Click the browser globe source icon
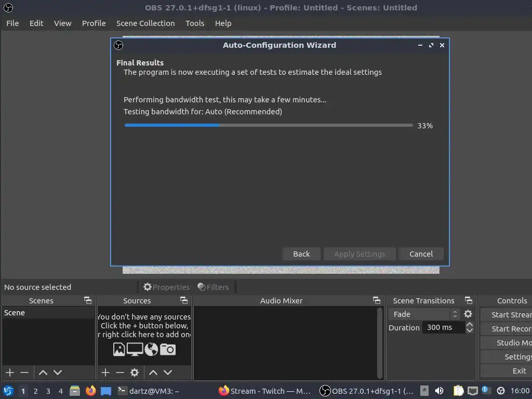The image size is (532, 399). [x=151, y=349]
